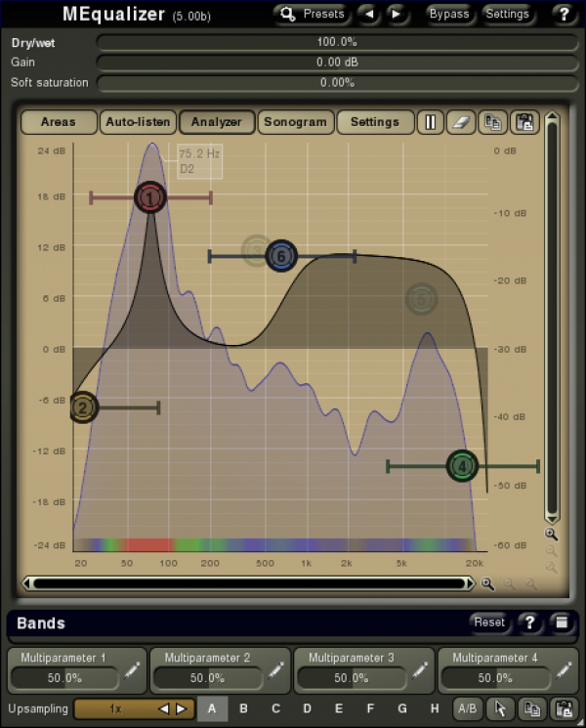
Task: Select band 1 node
Action: [x=149, y=197]
